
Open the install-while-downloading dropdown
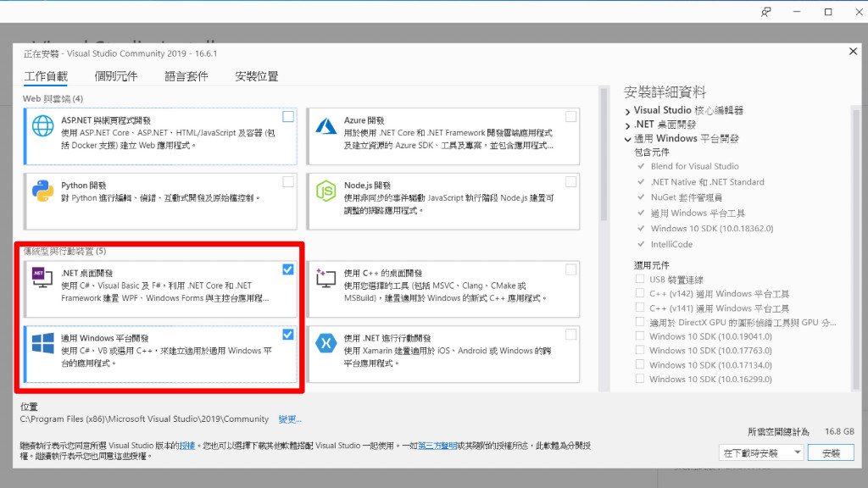coord(761,453)
